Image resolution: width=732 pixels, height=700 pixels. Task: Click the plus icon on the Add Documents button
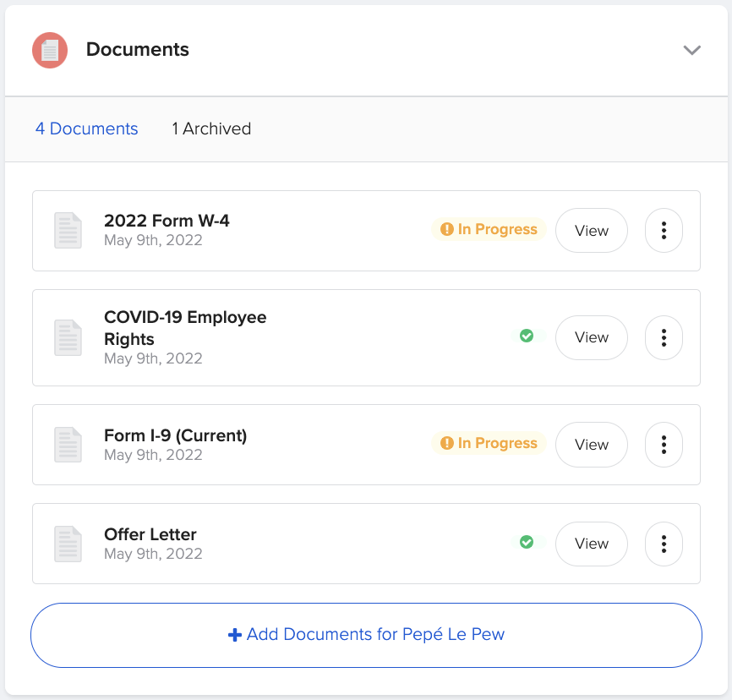point(234,634)
